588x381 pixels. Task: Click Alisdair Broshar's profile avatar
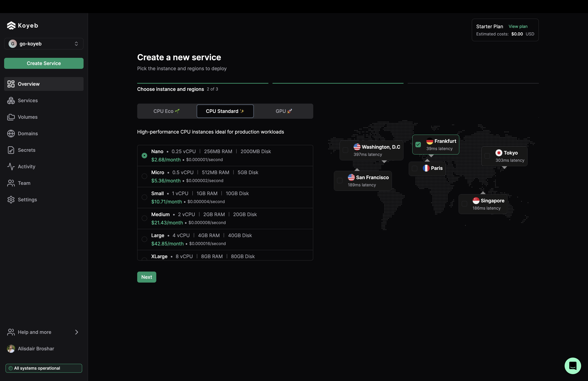pos(11,349)
